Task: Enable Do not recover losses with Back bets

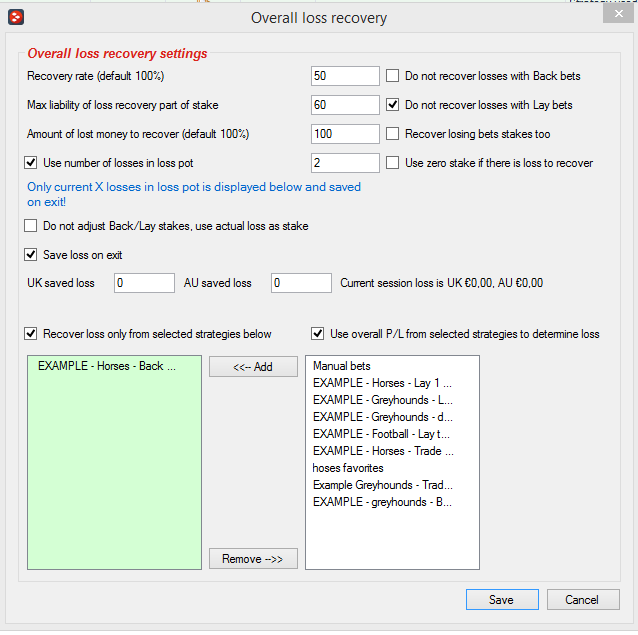Action: coord(392,76)
